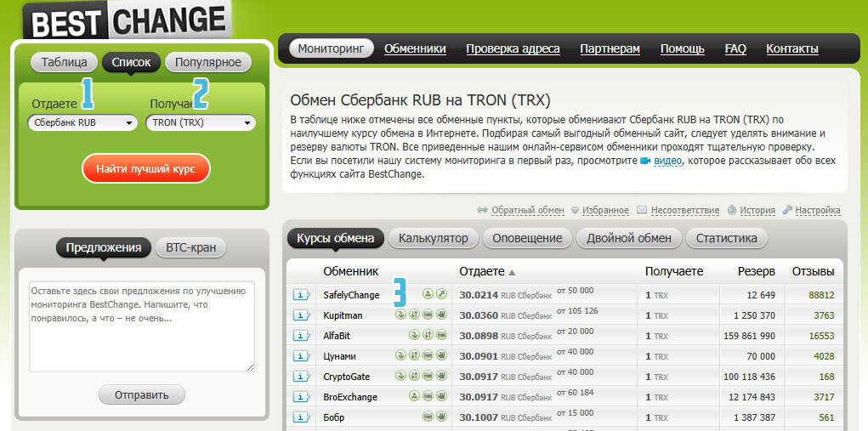Image resolution: width=868 pixels, height=431 pixels.
Task: Select the Список view tab
Action: click(x=131, y=62)
